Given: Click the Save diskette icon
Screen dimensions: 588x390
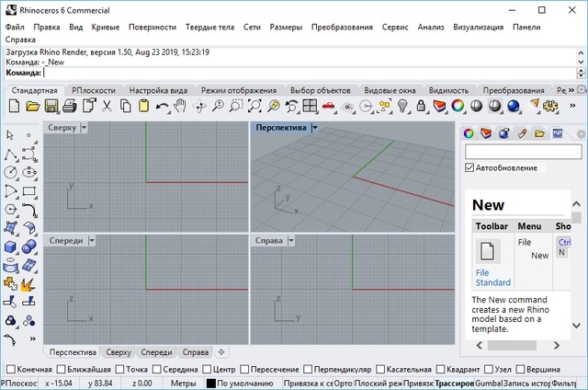Looking at the screenshot, I should point(52,108).
